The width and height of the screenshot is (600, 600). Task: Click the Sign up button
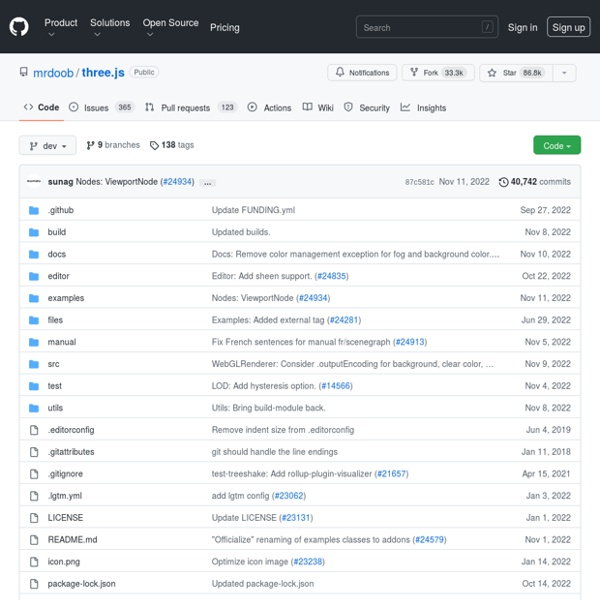pyautogui.click(x=569, y=27)
